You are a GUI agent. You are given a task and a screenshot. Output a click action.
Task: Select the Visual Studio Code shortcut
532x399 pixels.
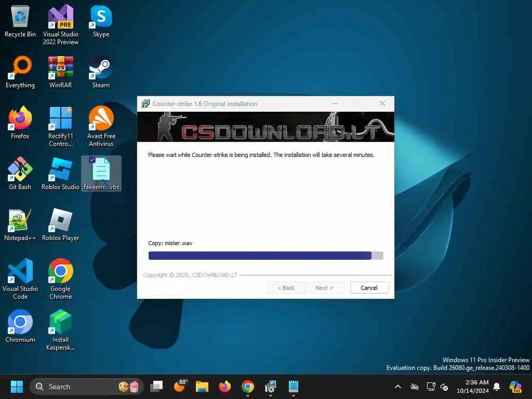point(20,279)
